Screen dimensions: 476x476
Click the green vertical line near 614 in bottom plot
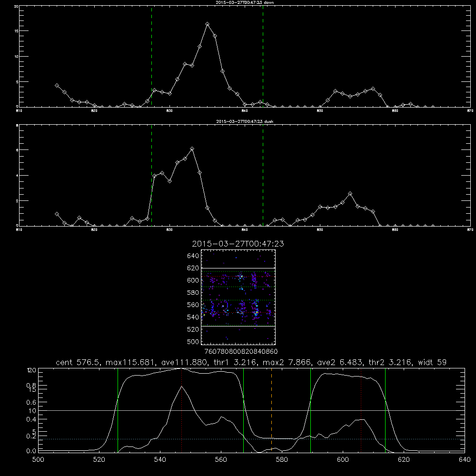tap(385, 410)
